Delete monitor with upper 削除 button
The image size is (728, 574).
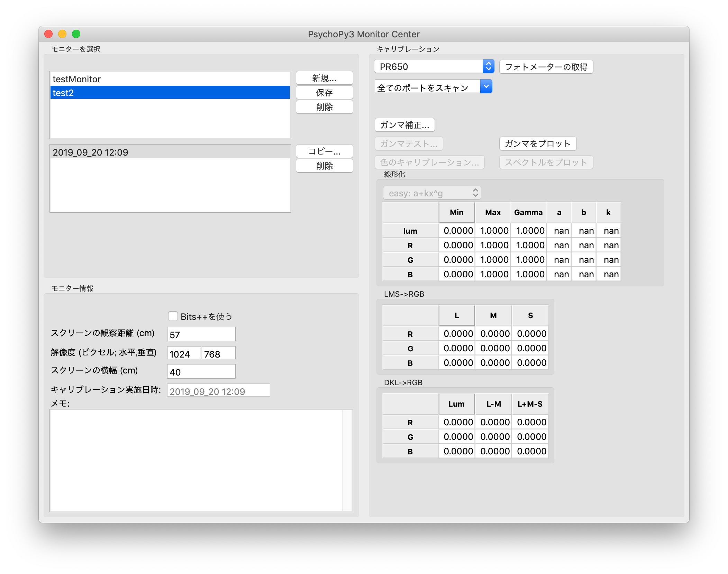(x=324, y=107)
